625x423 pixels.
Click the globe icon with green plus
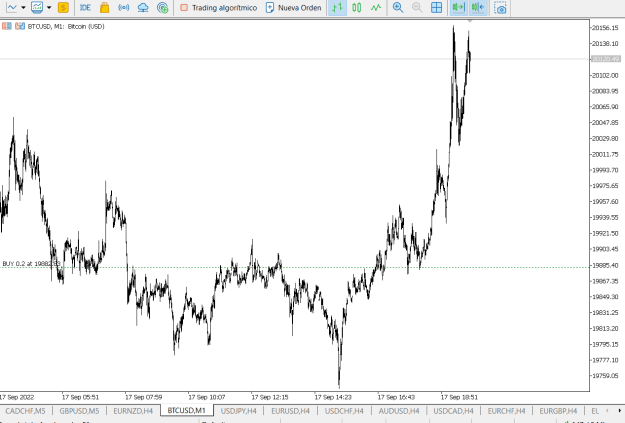162,7
